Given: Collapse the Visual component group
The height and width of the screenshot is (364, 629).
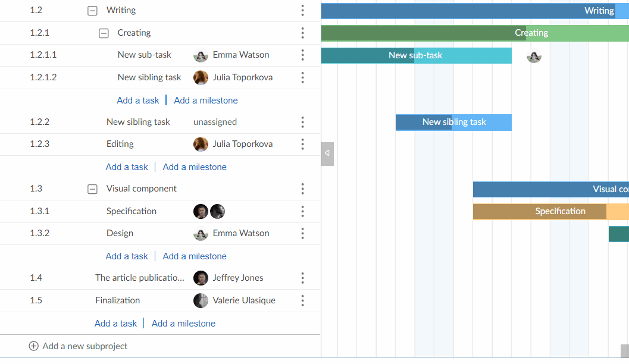Looking at the screenshot, I should [x=92, y=189].
